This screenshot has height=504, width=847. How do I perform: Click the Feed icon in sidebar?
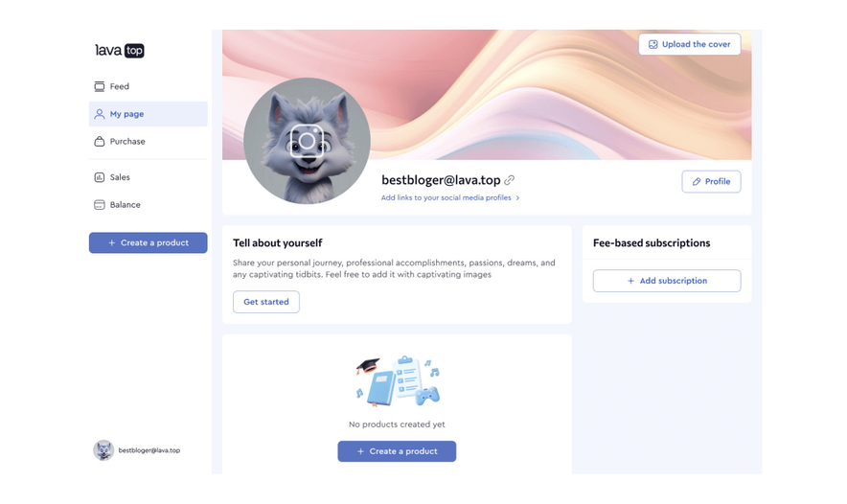tap(100, 86)
